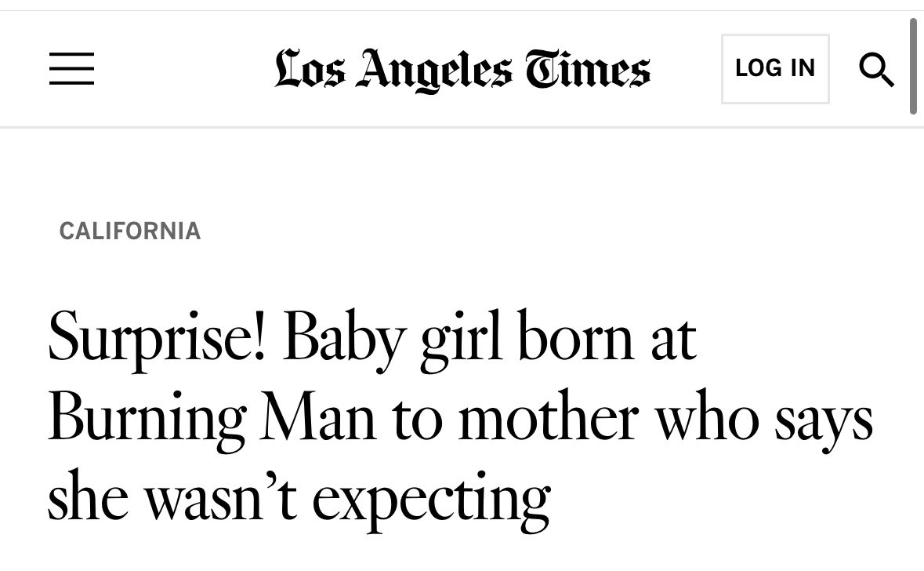The image size is (924, 571).
Task: Open the hamburger navigation menu
Action: pos(71,68)
